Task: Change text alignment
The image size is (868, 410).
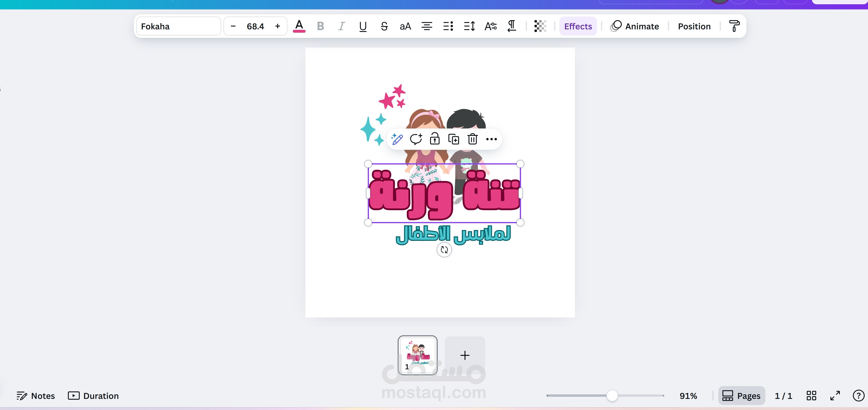Action: pos(427,26)
